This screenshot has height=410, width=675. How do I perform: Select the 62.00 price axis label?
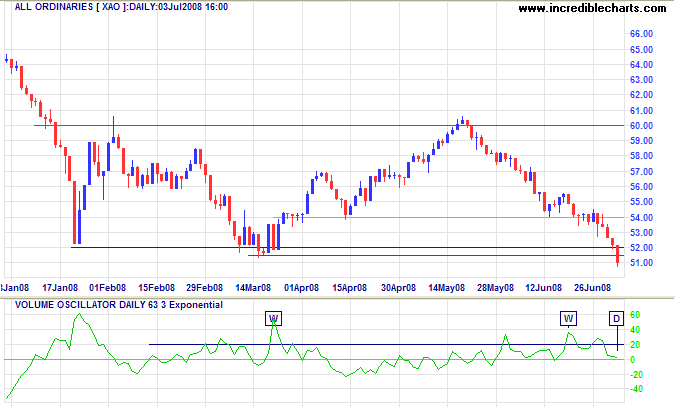click(641, 95)
